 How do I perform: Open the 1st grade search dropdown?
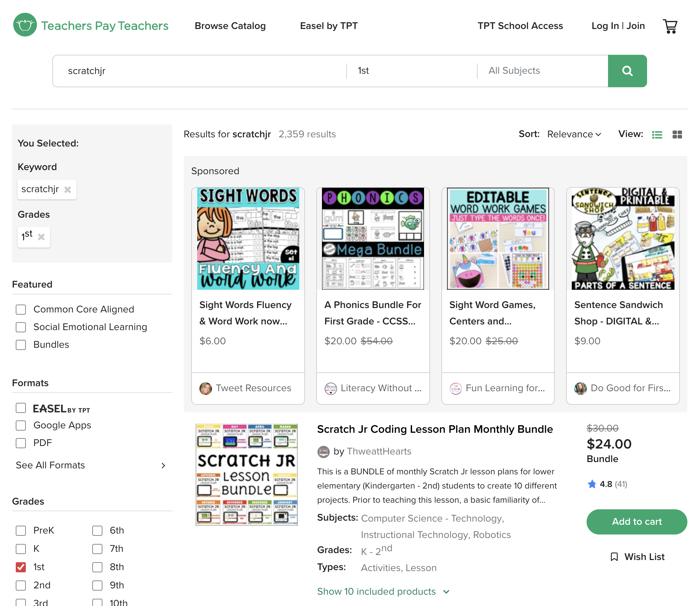412,71
